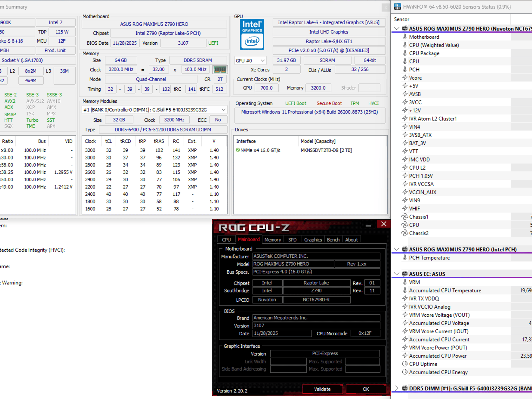Click the ASUS ROG MAXIMUS Z790 HERO motherboard field
Viewport: 532px width, 399px height.
pyautogui.click(x=154, y=24)
